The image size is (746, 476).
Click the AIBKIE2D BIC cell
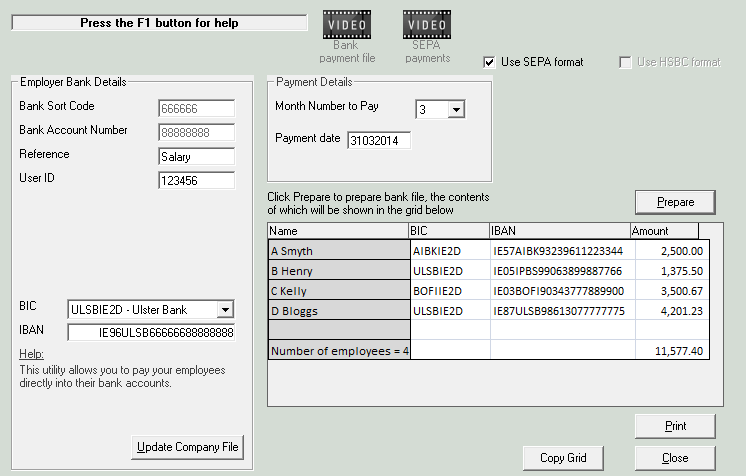click(x=450, y=251)
